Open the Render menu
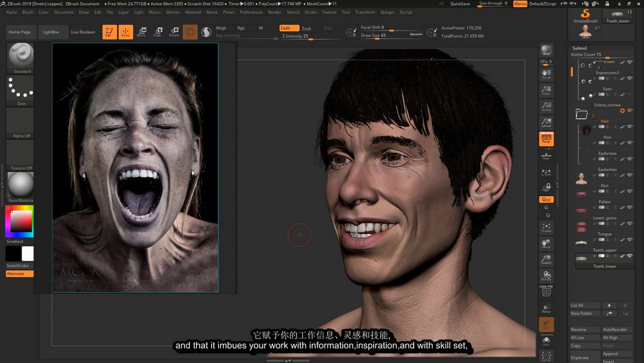The width and height of the screenshot is (644, 363). 274,12
